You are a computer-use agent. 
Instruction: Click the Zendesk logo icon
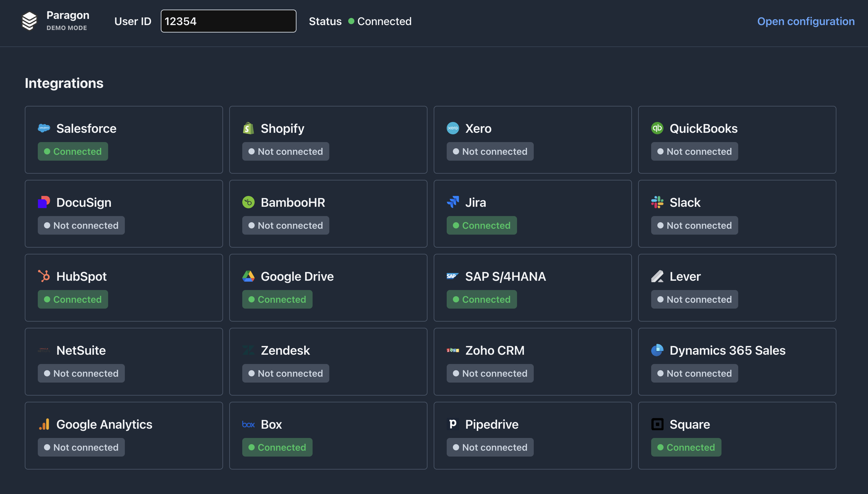248,350
